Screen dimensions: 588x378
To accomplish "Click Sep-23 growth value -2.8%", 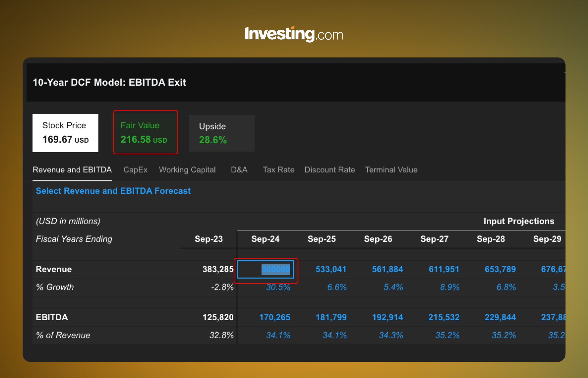I will click(222, 287).
